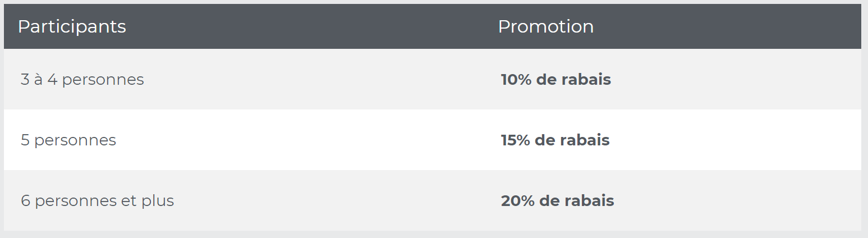Click the Promotion column header
868x238 pixels.
click(x=546, y=27)
